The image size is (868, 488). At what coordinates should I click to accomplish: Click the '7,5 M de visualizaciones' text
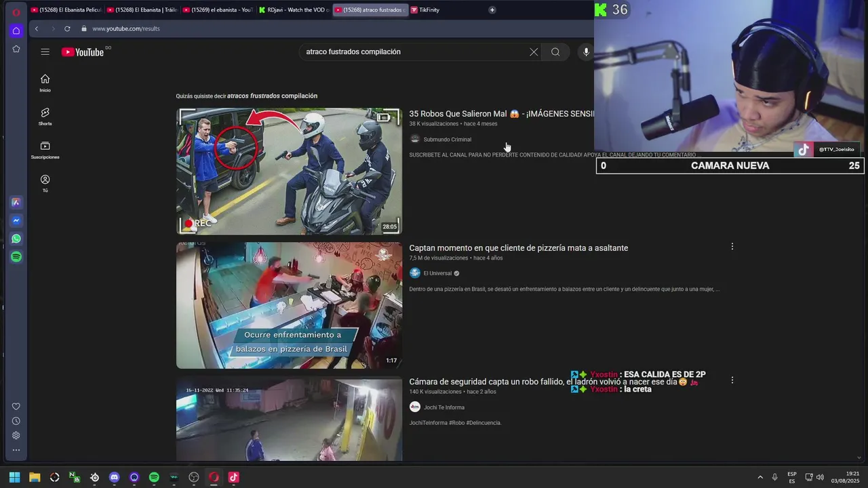pyautogui.click(x=439, y=258)
